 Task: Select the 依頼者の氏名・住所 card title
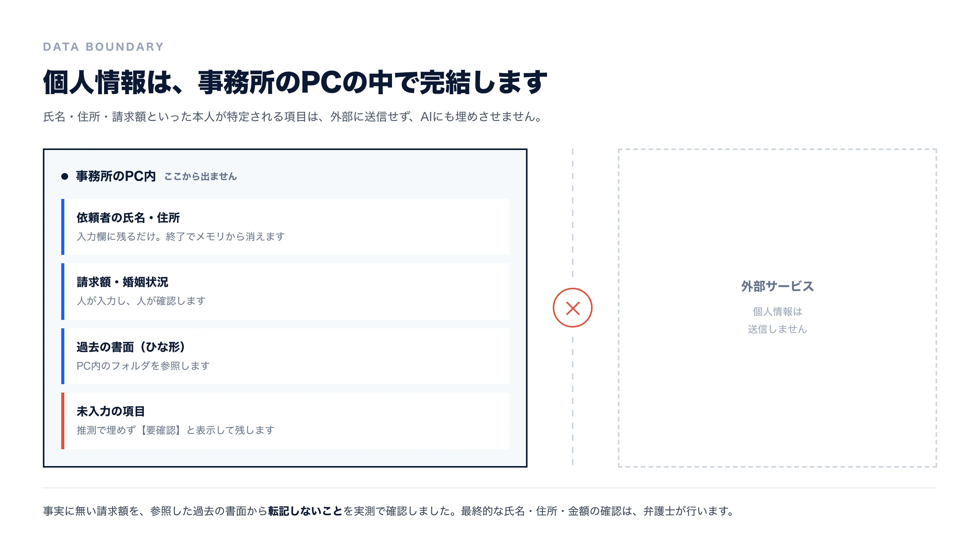(128, 218)
